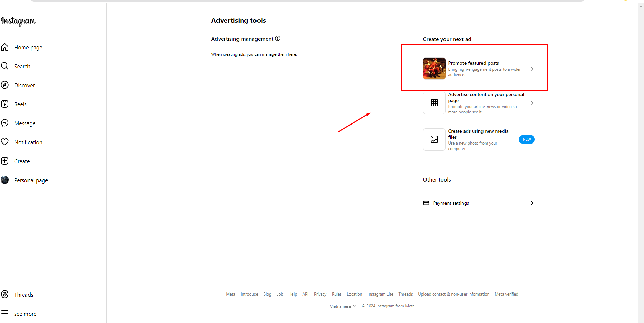
Task: Click the Promote featured posts thumbnail
Action: pyautogui.click(x=434, y=69)
